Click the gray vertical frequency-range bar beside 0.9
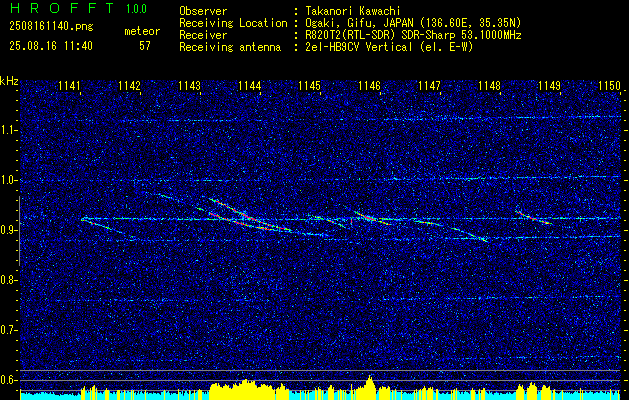This screenshot has width=629, height=400. click(x=19, y=231)
